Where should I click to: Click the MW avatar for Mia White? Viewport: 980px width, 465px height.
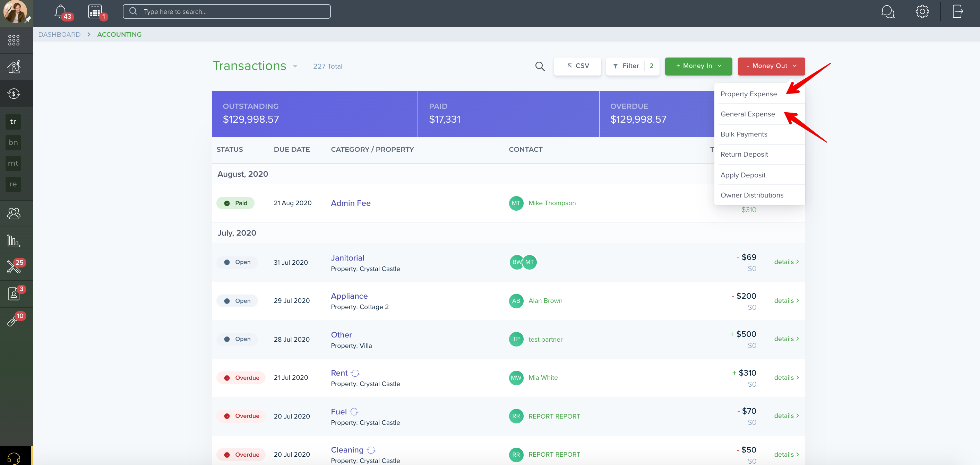click(x=516, y=378)
